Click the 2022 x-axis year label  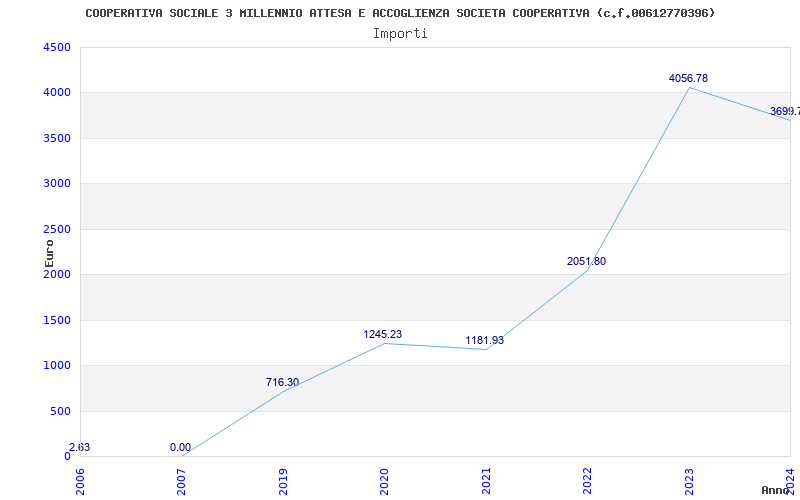point(588,482)
